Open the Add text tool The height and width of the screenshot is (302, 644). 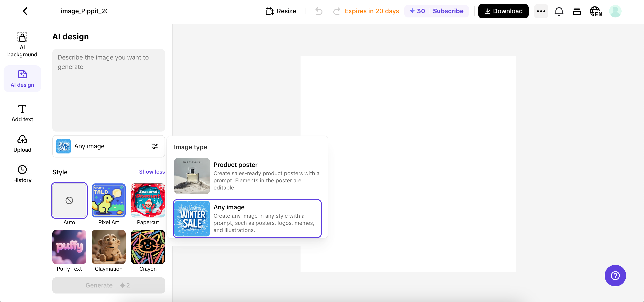pos(22,113)
